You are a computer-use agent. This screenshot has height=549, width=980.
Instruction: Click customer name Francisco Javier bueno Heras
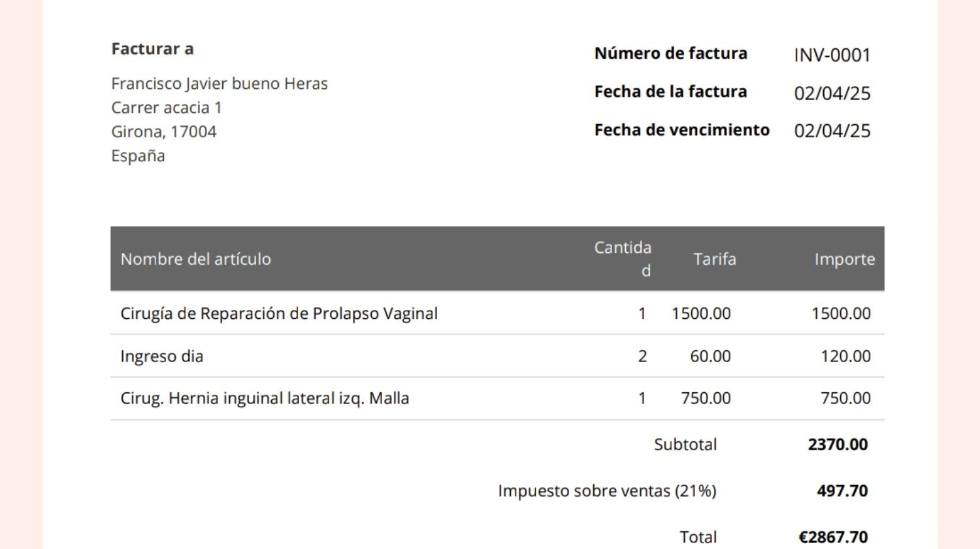220,84
